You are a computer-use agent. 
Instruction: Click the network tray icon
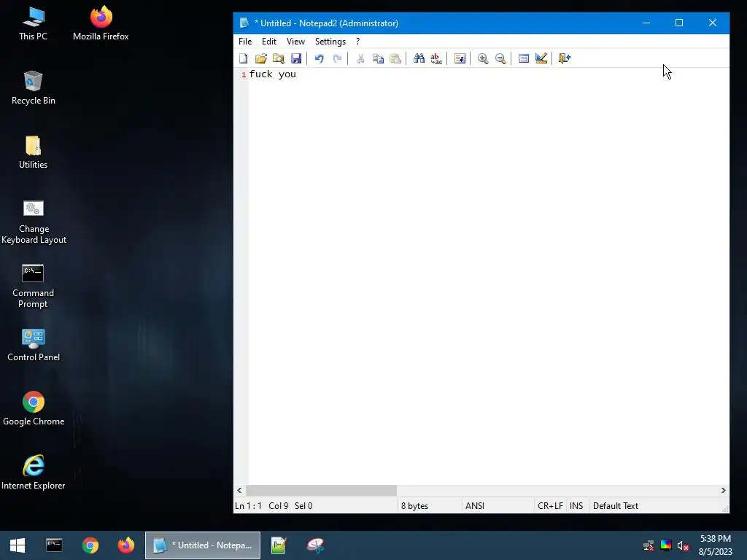(x=649, y=545)
